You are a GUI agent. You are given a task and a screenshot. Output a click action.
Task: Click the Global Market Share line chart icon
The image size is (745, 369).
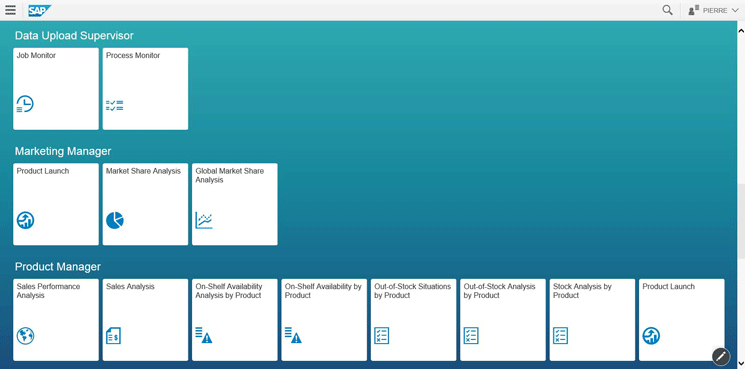[x=204, y=220]
